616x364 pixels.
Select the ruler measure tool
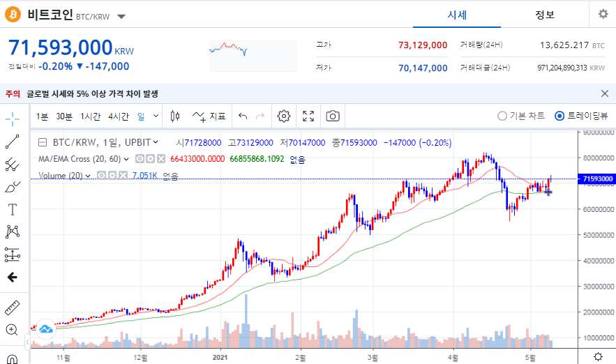tap(12, 308)
